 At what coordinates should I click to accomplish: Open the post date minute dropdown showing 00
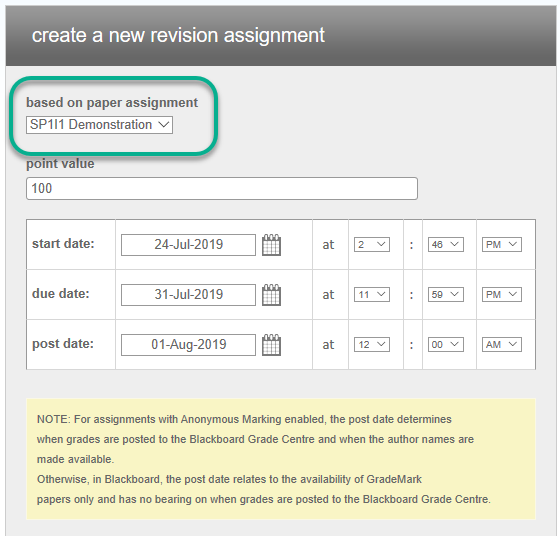click(x=446, y=345)
